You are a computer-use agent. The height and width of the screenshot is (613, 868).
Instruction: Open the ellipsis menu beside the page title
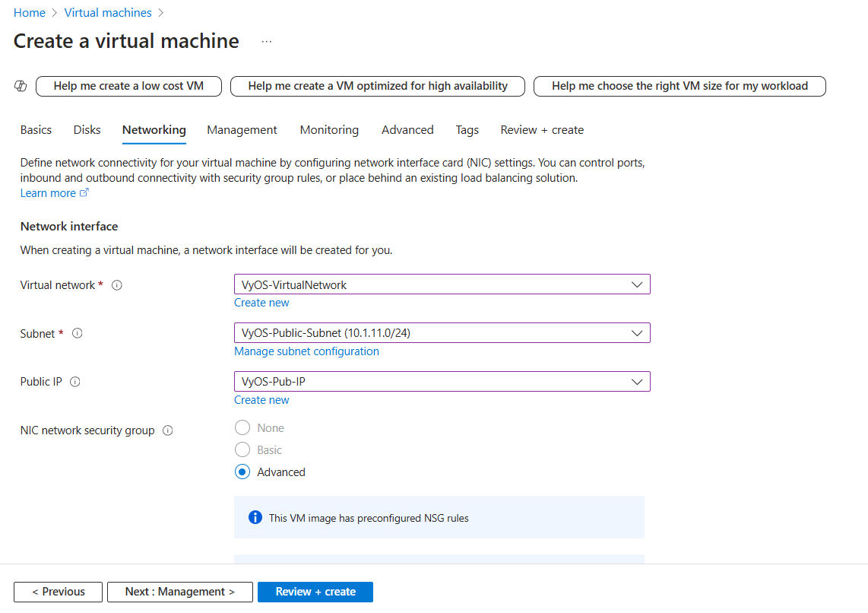(266, 43)
